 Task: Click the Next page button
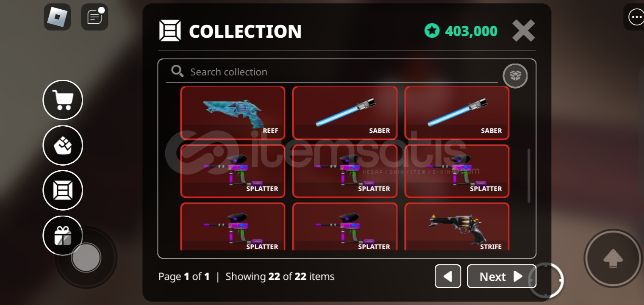pyautogui.click(x=502, y=276)
